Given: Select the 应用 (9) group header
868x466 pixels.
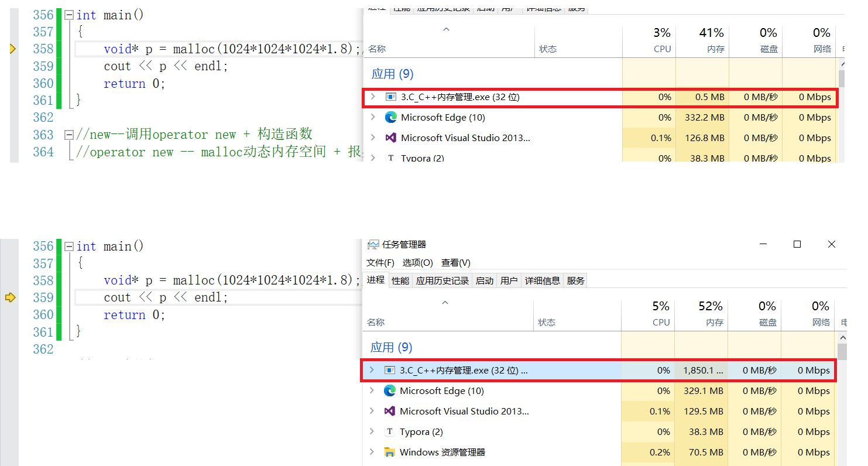Looking at the screenshot, I should 390,346.
